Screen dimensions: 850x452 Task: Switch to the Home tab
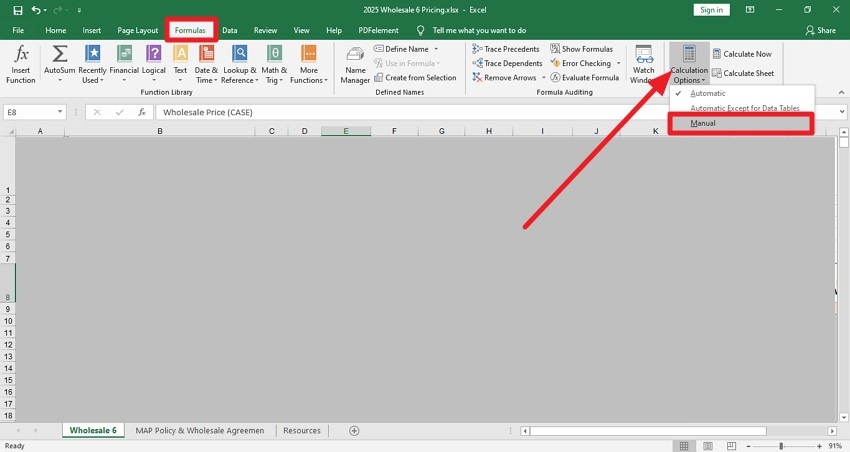pos(55,30)
